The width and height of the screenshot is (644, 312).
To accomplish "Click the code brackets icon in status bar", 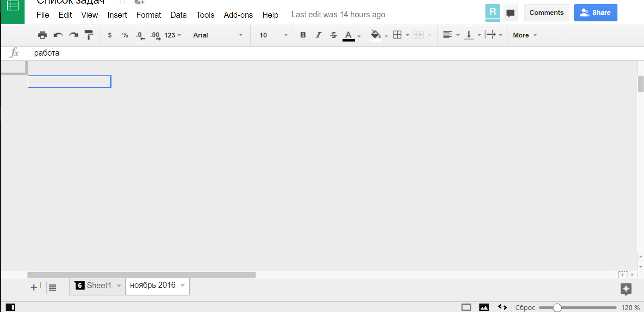I will click(502, 307).
